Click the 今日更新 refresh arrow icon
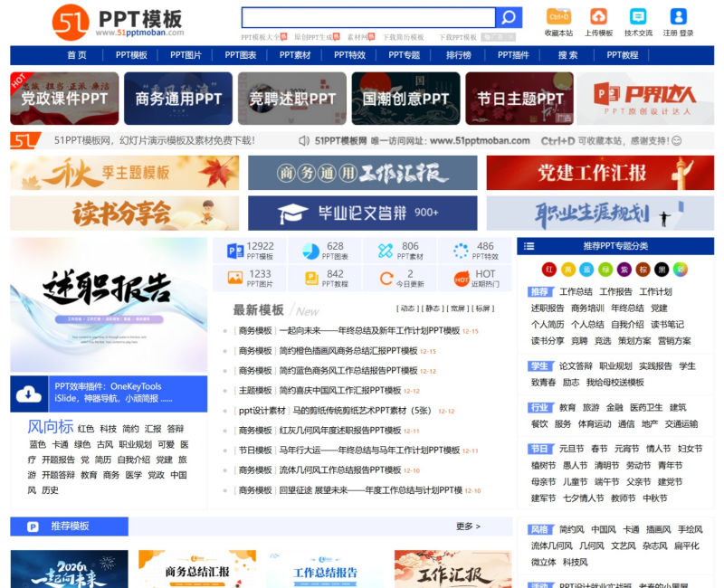The height and width of the screenshot is (588, 724). coord(386,275)
